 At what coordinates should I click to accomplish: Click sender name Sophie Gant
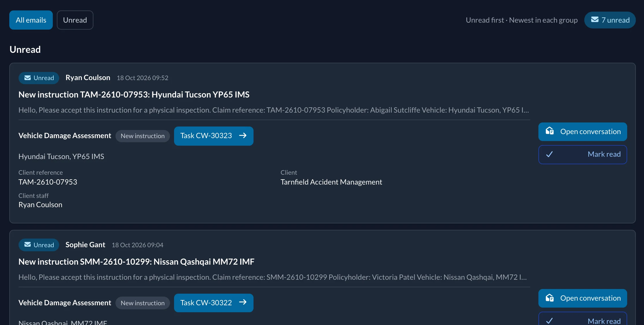tap(85, 245)
